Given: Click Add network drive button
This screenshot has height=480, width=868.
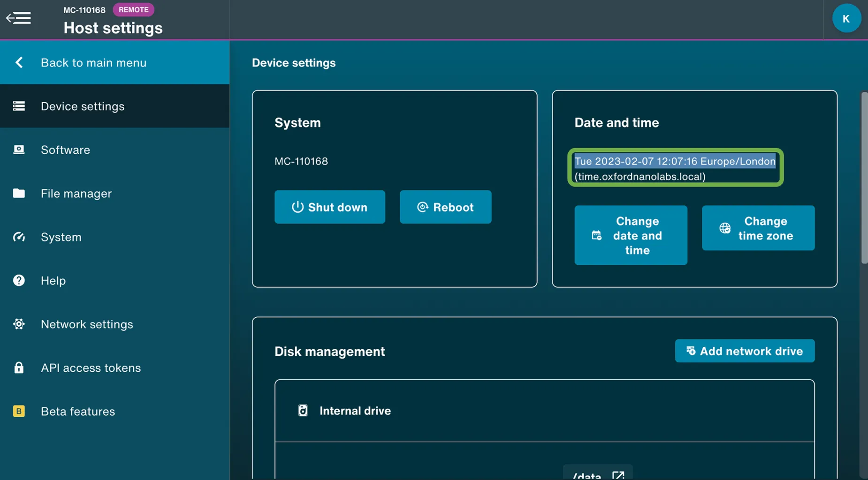Looking at the screenshot, I should [x=745, y=351].
